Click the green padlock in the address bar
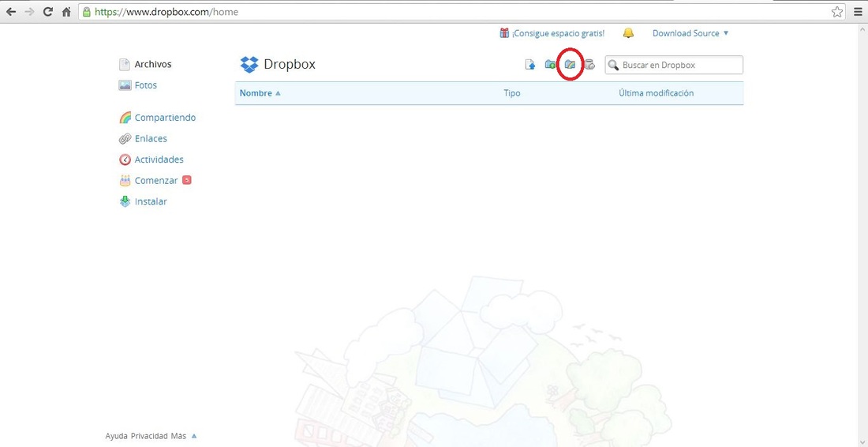This screenshot has width=868, height=447. [x=86, y=12]
